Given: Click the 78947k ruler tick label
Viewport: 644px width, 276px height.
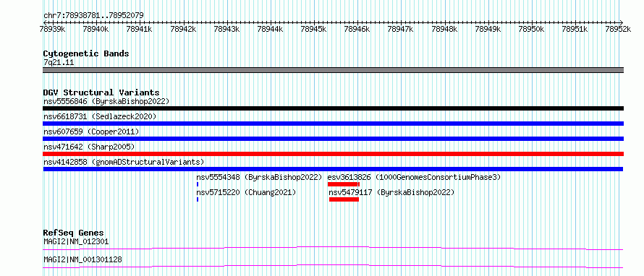Looking at the screenshot, I should click(401, 29).
